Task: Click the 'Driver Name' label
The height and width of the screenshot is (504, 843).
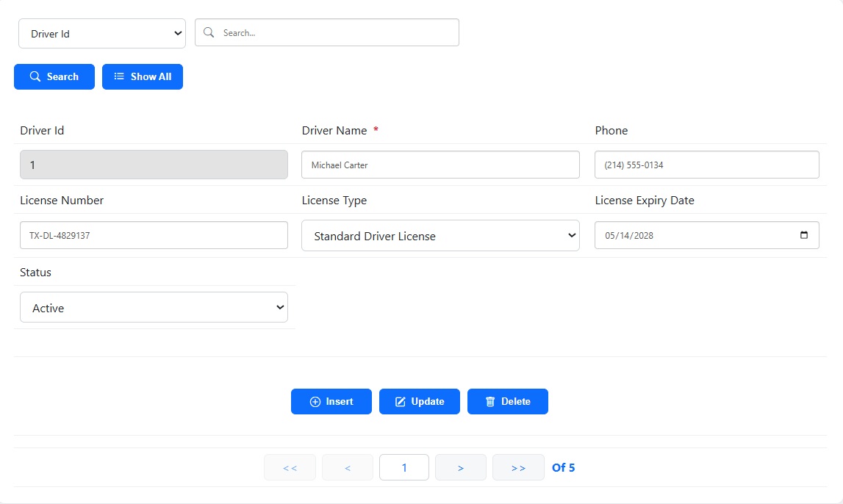Action: (x=334, y=131)
